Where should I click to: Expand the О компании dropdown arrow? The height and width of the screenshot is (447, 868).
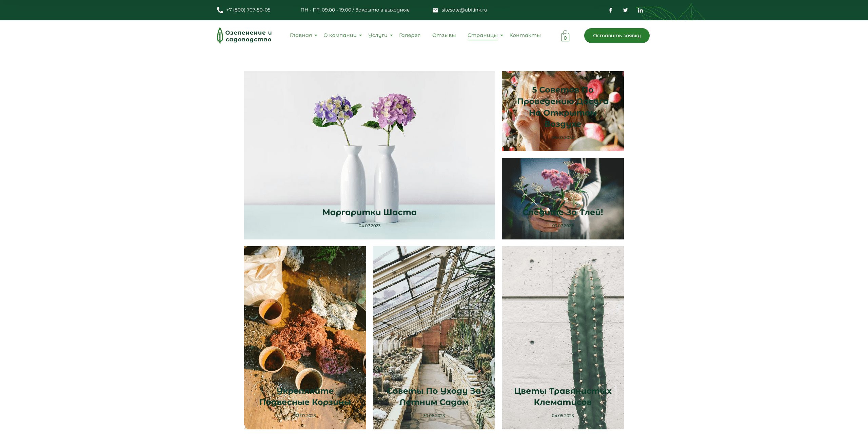(360, 35)
